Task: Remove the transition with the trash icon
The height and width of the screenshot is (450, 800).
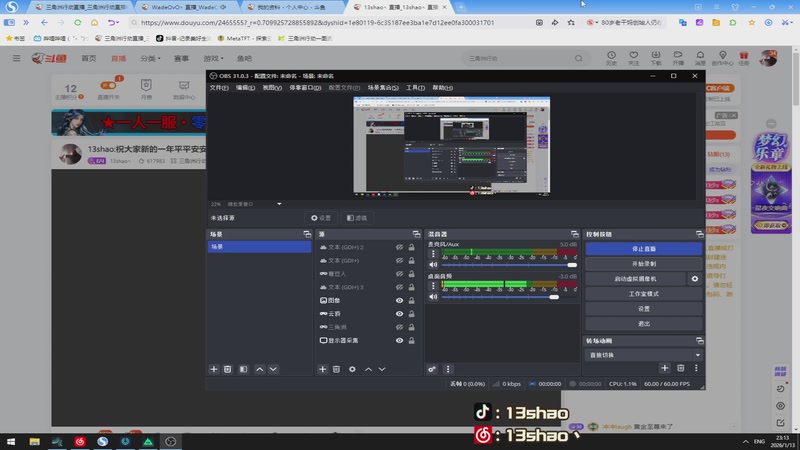Action: point(681,368)
